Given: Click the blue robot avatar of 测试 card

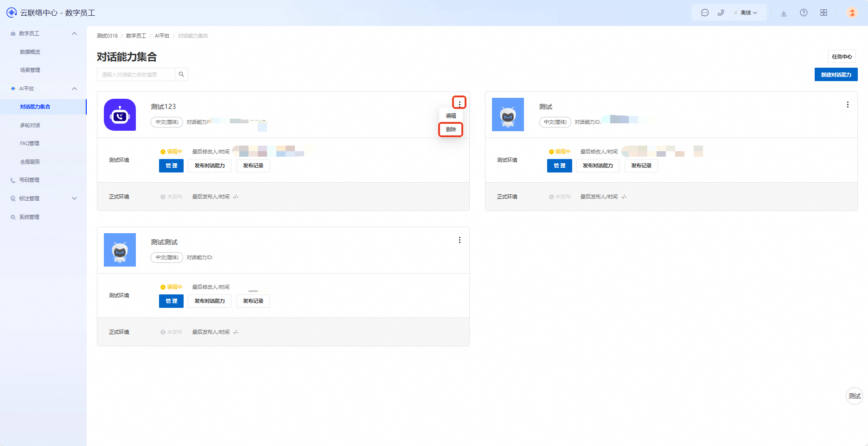Looking at the screenshot, I should 508,115.
